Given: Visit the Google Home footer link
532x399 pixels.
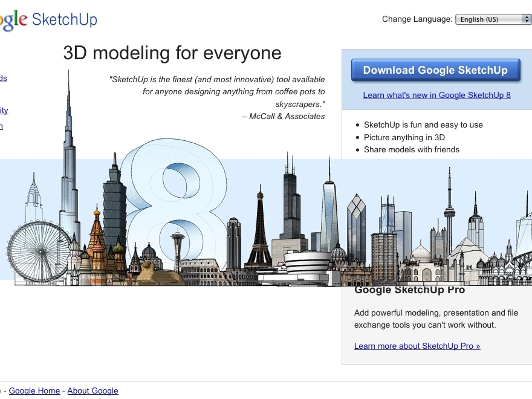Looking at the screenshot, I should click(34, 391).
